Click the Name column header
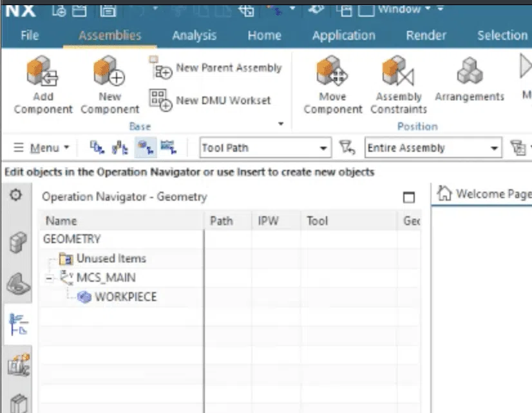Image resolution: width=532 pixels, height=413 pixels. tap(122, 221)
